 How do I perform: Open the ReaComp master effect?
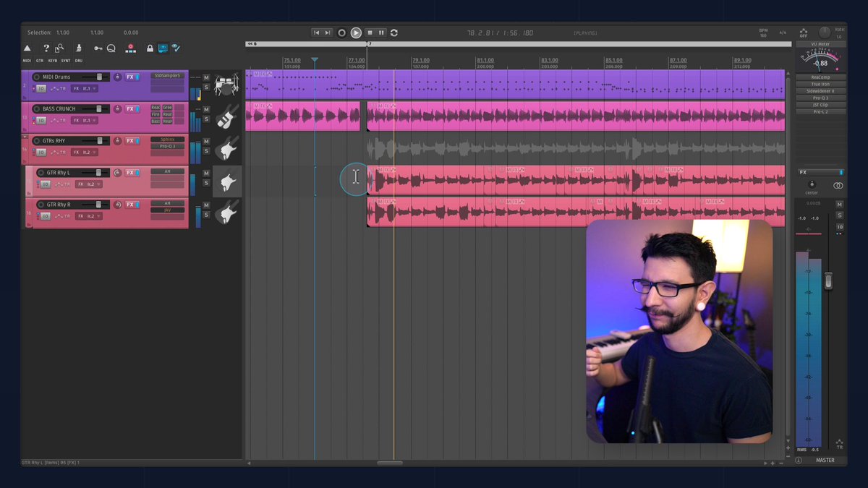point(820,77)
